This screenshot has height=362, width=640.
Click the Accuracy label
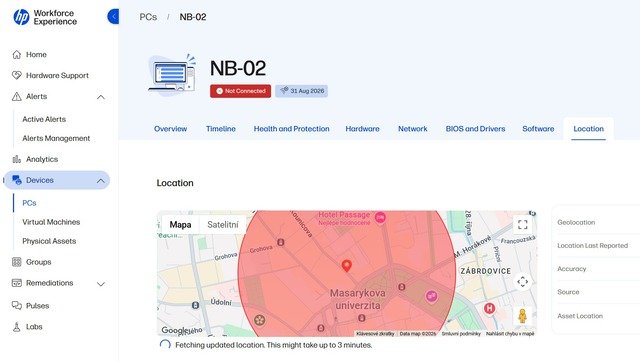(571, 269)
